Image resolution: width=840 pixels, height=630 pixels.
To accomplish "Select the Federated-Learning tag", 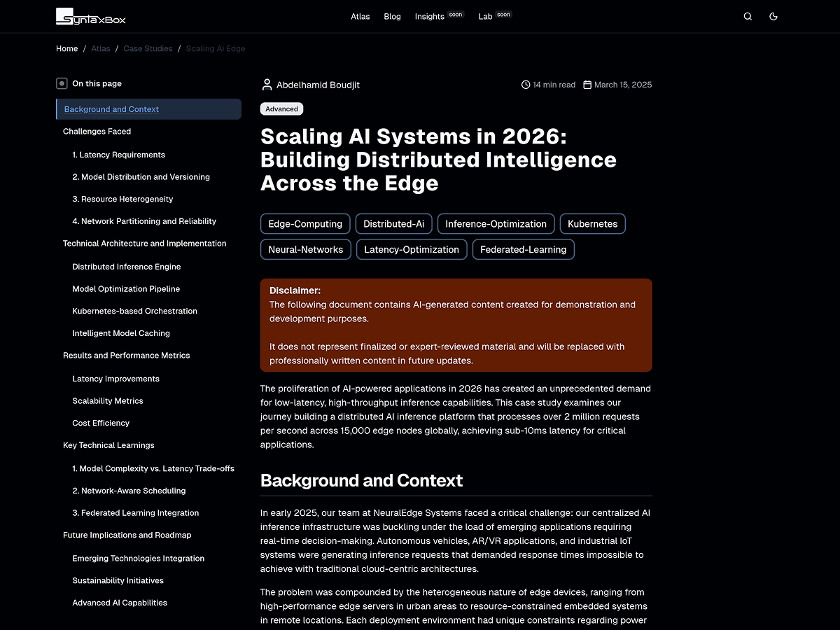I will [523, 249].
